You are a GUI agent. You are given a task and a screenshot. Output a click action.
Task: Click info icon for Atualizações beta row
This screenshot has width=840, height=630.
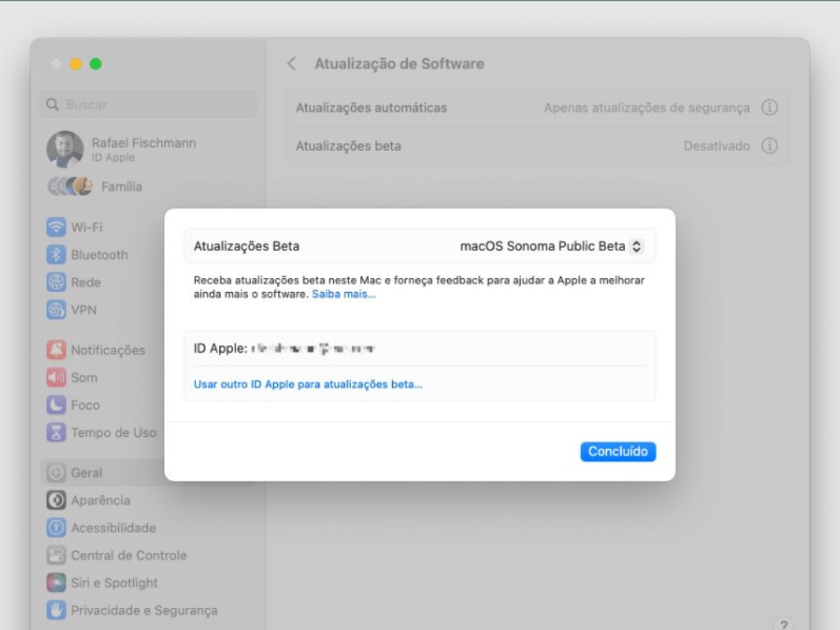pyautogui.click(x=769, y=146)
